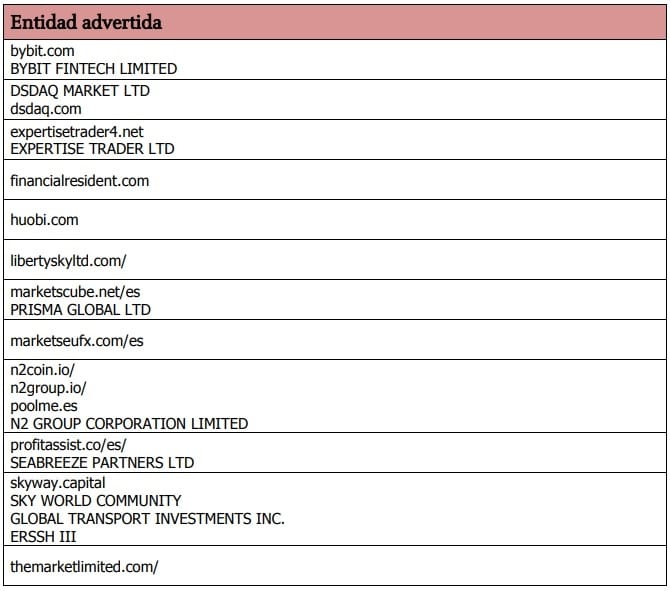Click the libertyskyltd.com/ link

pos(68,261)
